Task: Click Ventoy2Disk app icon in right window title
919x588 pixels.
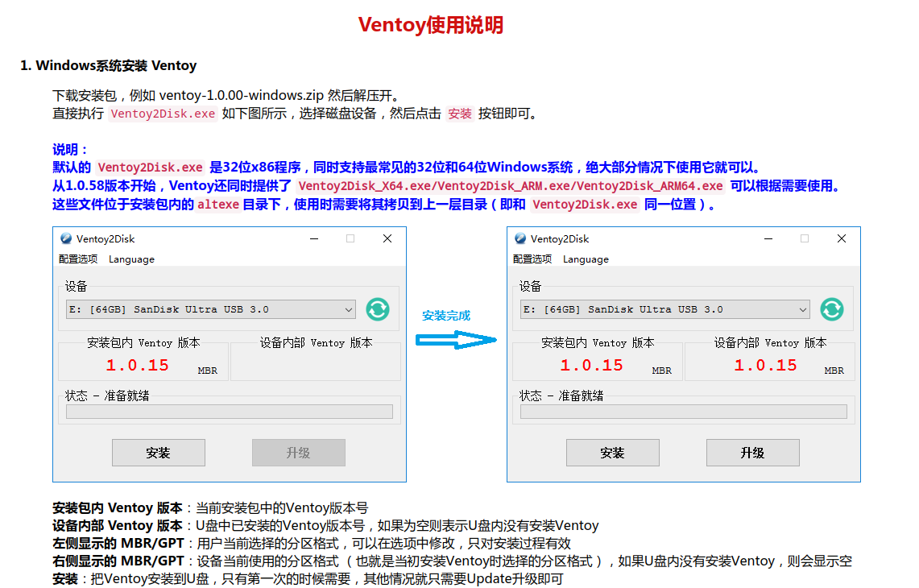Action: [520, 238]
